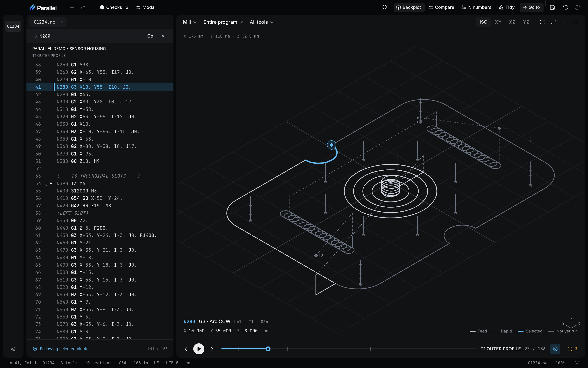The image size is (588, 368).
Task: Close the 01234.nc tab
Action: tap(62, 22)
